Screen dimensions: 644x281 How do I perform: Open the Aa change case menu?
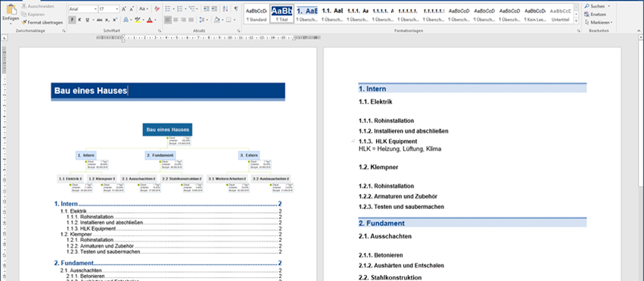coord(143,8)
